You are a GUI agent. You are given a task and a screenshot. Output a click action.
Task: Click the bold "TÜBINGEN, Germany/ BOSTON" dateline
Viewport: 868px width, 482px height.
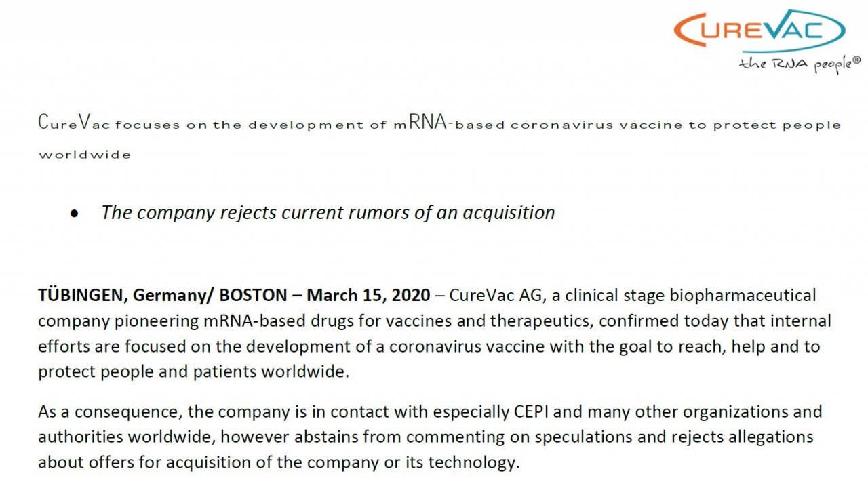tap(163, 296)
